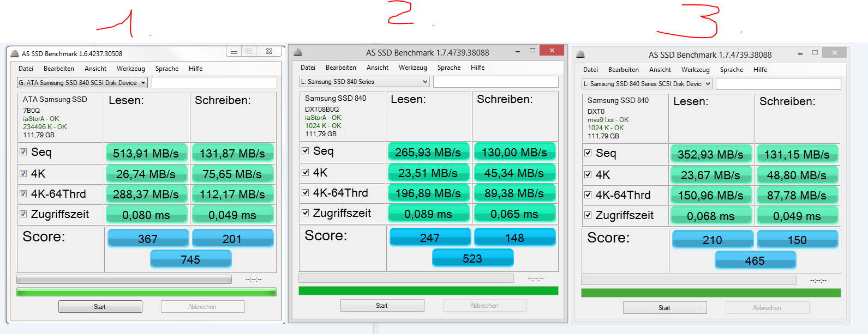Screen dimensions: 868x334
Task: Uncheck 4K-64Thrd in the 1.6.4237 window
Action: (23, 194)
